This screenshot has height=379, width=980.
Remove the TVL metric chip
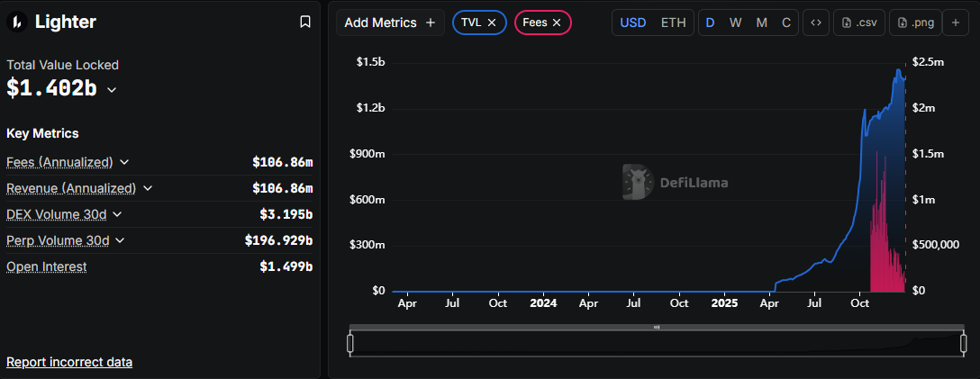pos(492,23)
